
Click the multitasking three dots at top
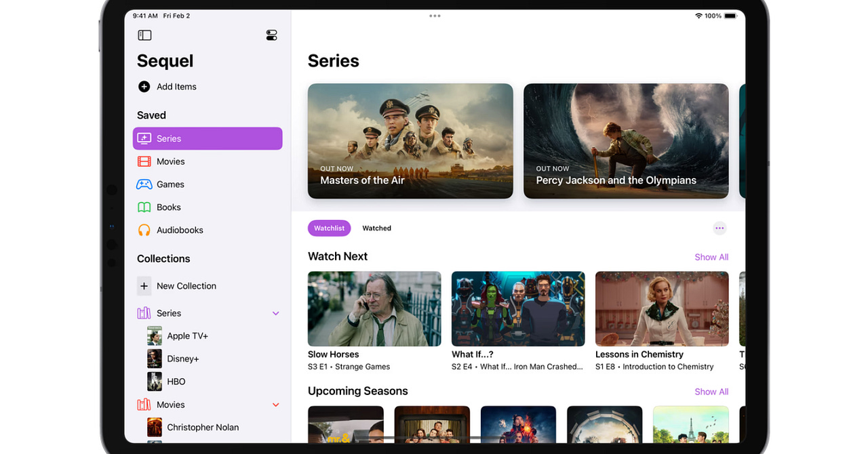tap(435, 16)
